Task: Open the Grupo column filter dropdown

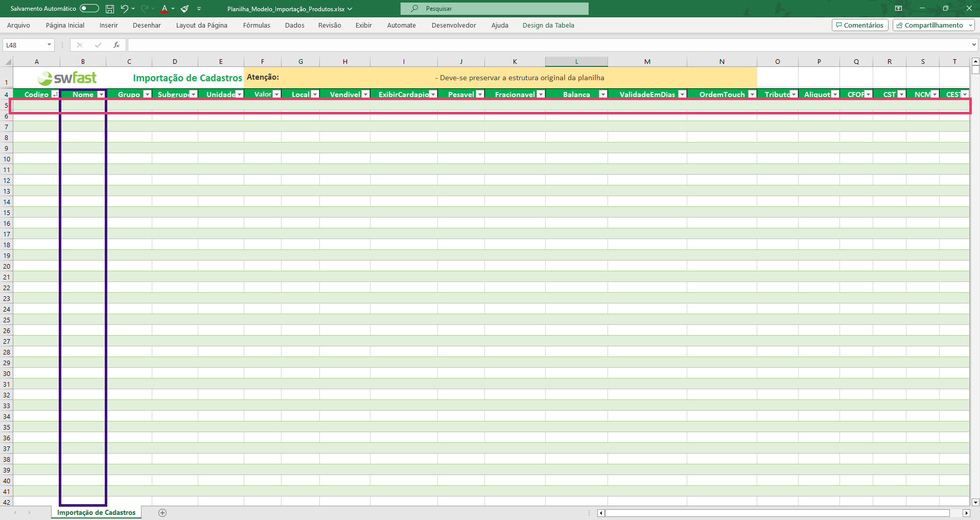Action: (147, 94)
